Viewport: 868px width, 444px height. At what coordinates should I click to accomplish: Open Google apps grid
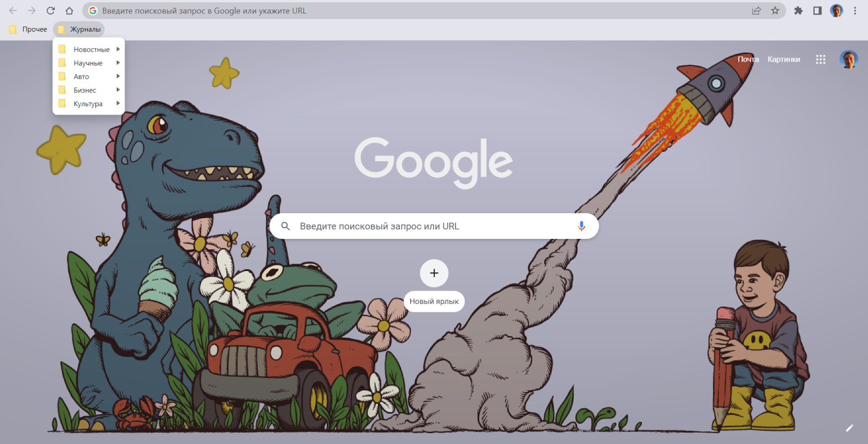click(x=820, y=59)
